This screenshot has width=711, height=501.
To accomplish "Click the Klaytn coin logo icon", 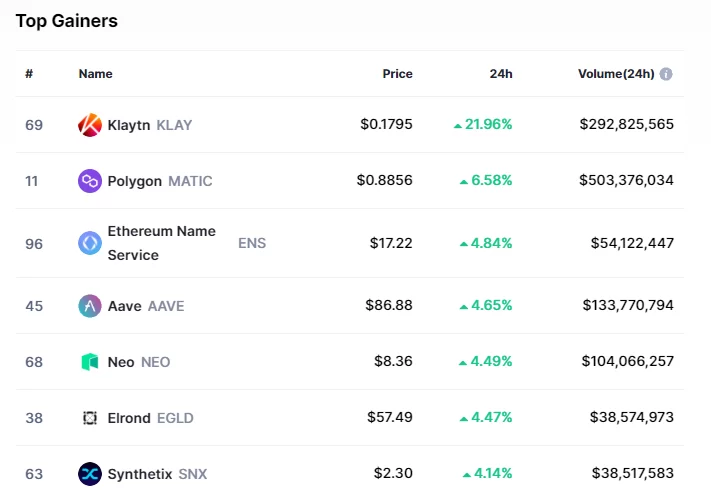I will (x=90, y=125).
